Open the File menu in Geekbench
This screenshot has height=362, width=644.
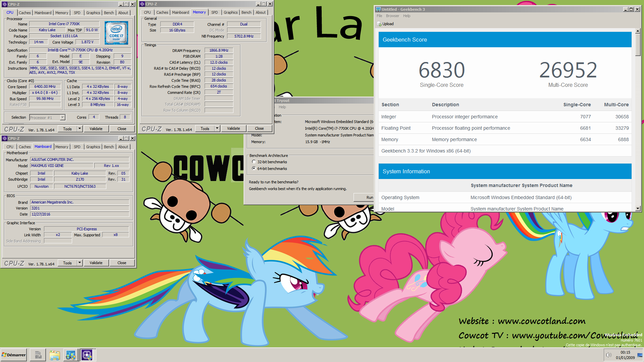coord(379,16)
